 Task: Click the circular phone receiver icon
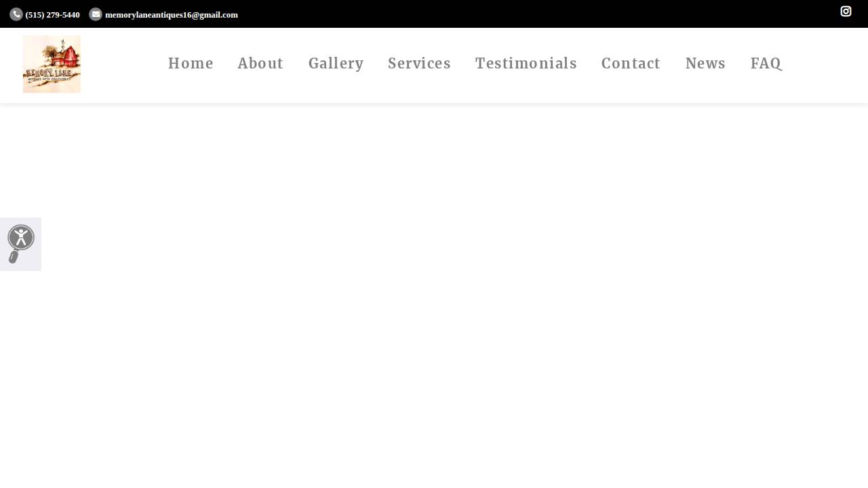16,14
